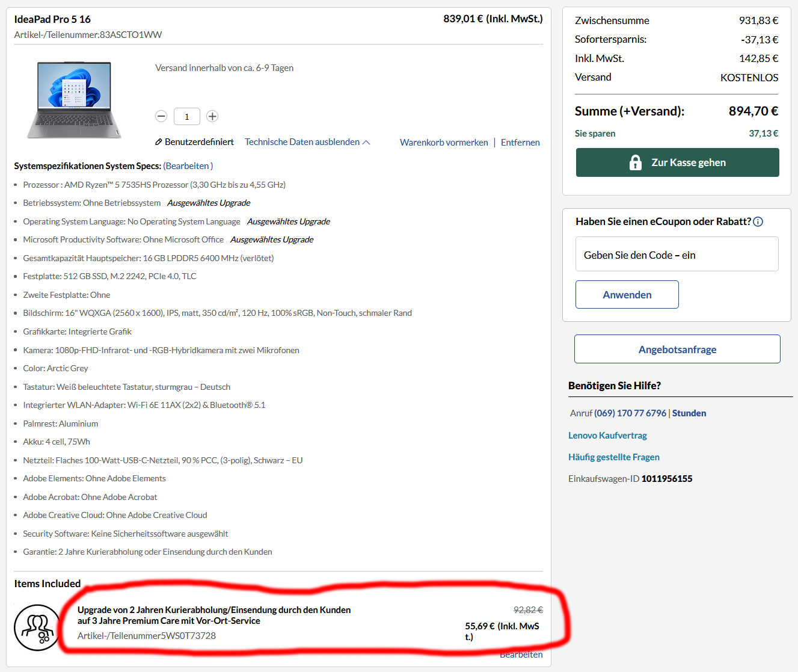Click the Integrierter WLAN-Adapter Wi-Fi 6E line
Image resolution: width=798 pixels, height=672 pixels.
[x=144, y=405]
